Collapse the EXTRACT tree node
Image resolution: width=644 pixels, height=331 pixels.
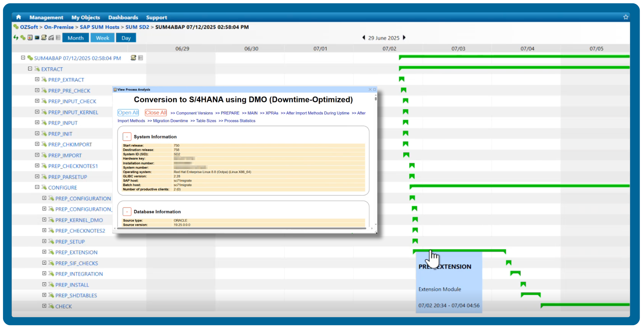click(x=30, y=69)
